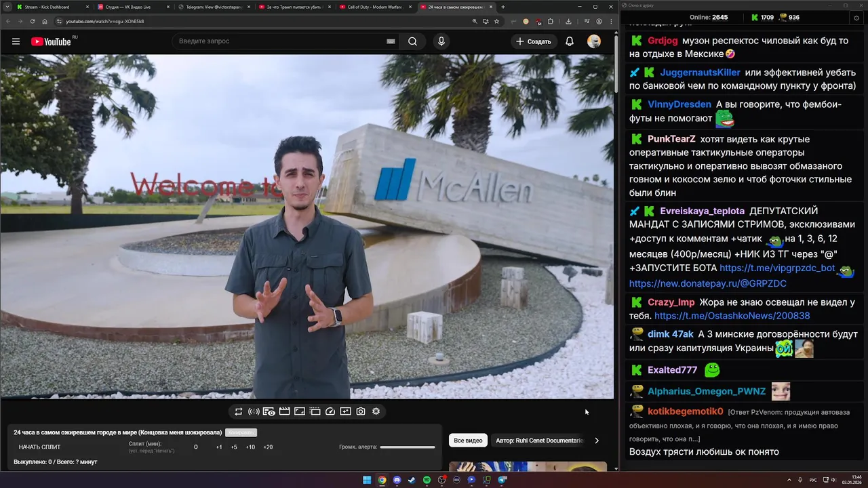Click the search magnifier button on YouTube
Image resolution: width=868 pixels, height=488 pixels.
tap(412, 41)
